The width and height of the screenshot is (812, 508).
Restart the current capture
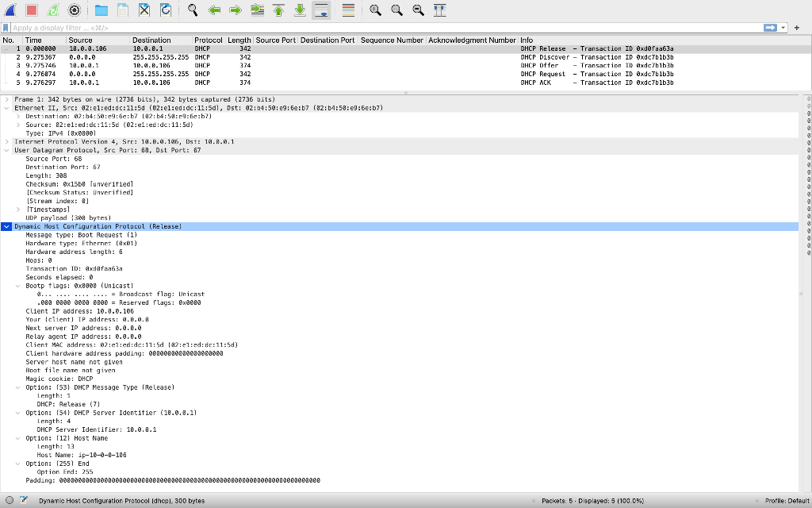[x=52, y=10]
